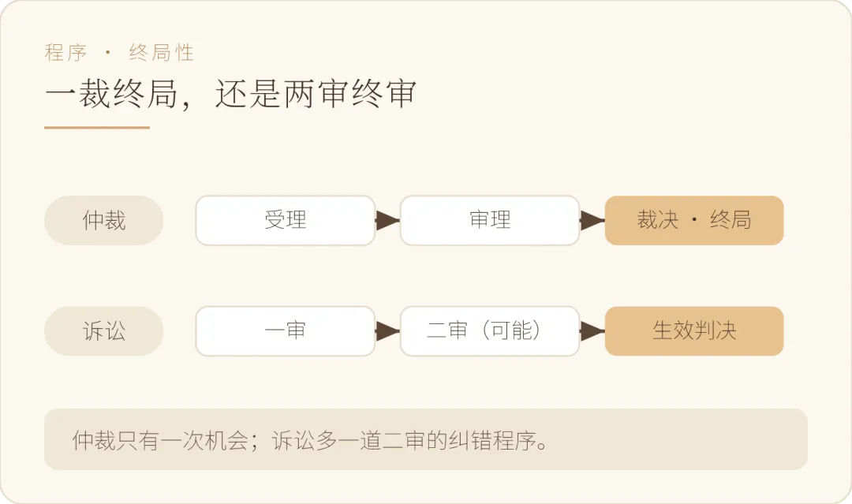The image size is (852, 504).
Task: Select the 受理 step box
Action: click(286, 221)
